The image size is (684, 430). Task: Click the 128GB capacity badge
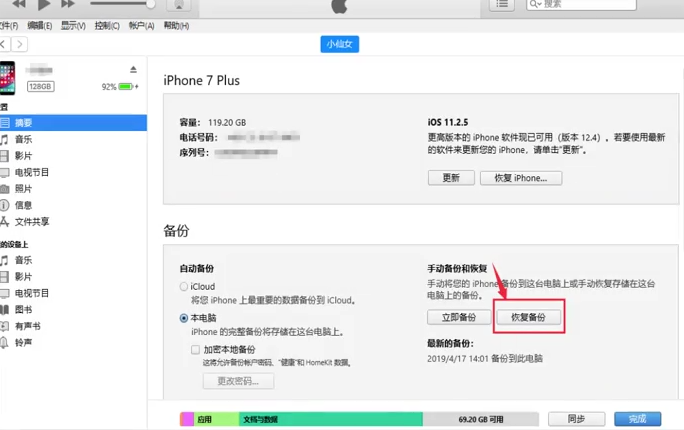(41, 86)
